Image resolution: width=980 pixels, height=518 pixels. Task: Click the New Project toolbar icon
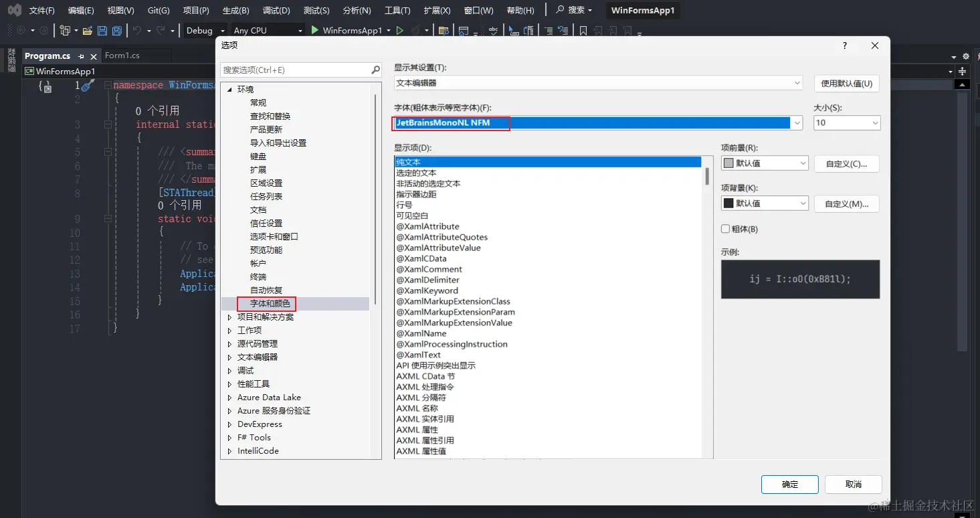[x=65, y=30]
